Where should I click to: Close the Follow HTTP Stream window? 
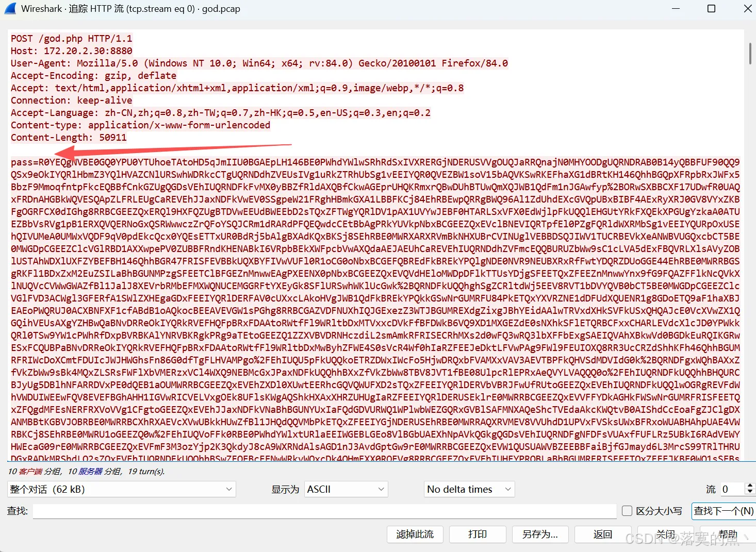[748, 8]
